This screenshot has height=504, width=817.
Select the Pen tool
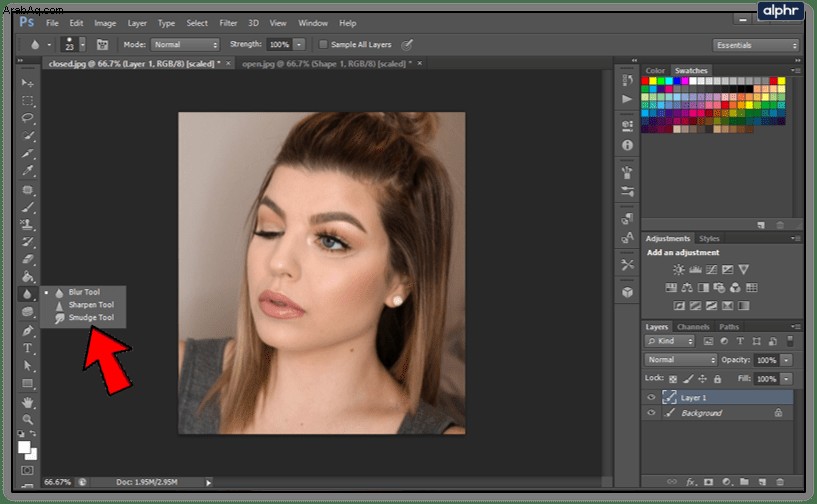click(x=28, y=330)
